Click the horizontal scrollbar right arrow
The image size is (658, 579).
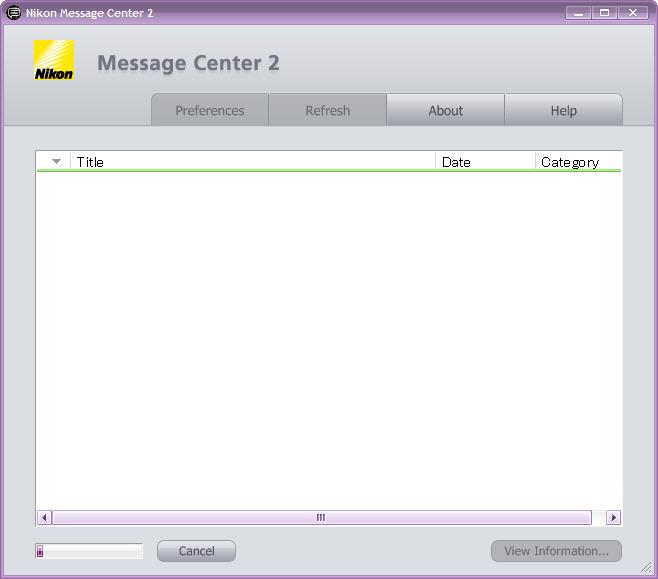click(614, 518)
